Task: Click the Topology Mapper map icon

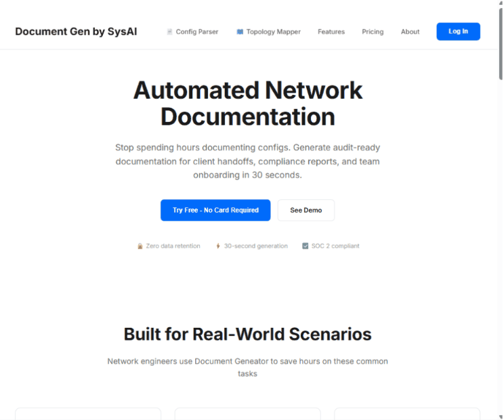Action: pos(240,32)
